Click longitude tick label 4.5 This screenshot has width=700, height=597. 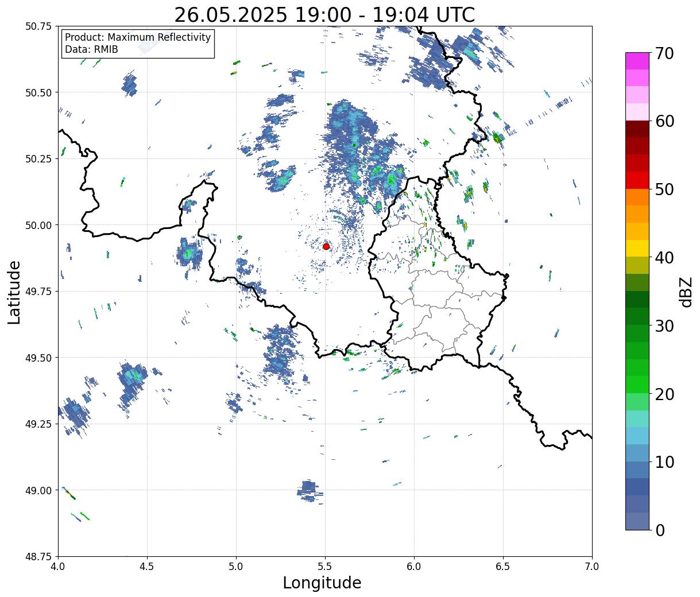[x=147, y=567]
